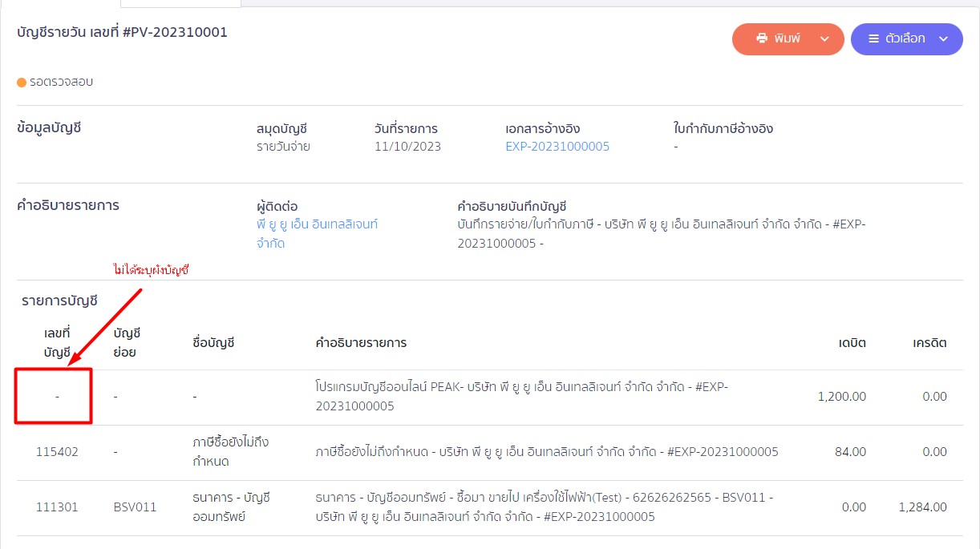This screenshot has height=549, width=980.
Task: Click the journal title #PV-202310001
Action: click(175, 33)
